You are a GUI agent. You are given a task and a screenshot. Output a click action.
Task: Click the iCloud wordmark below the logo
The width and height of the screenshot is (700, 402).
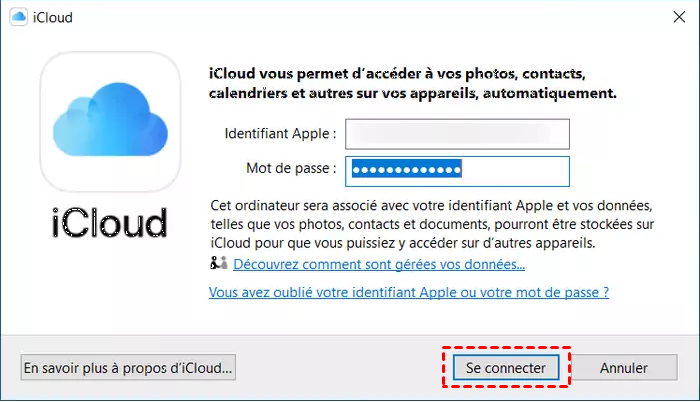pos(111,223)
